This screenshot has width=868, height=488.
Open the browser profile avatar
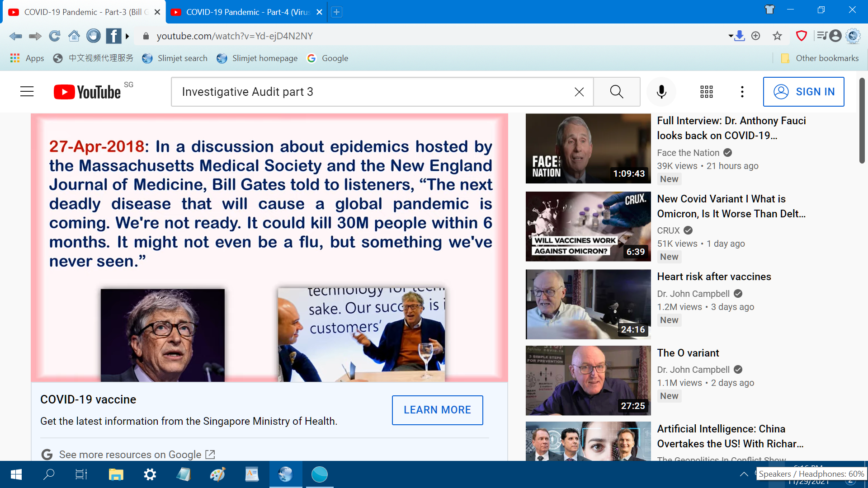[835, 36]
